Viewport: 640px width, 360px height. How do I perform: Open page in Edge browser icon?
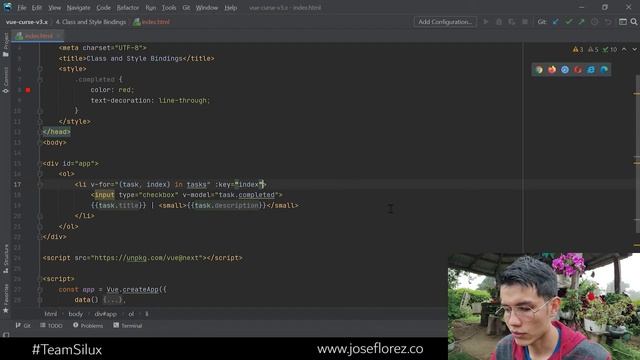(x=604, y=69)
